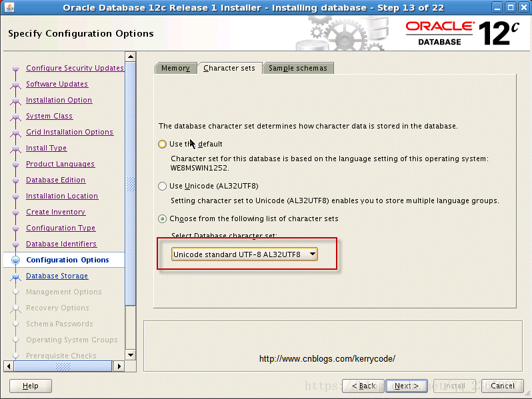Click the cnblogs kerrycode URL text

327,358
